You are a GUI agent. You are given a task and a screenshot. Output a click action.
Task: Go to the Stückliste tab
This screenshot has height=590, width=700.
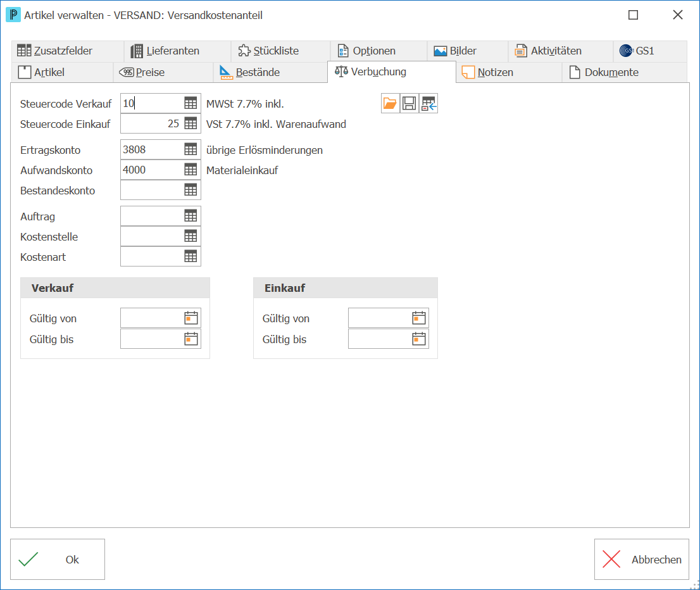click(280, 51)
